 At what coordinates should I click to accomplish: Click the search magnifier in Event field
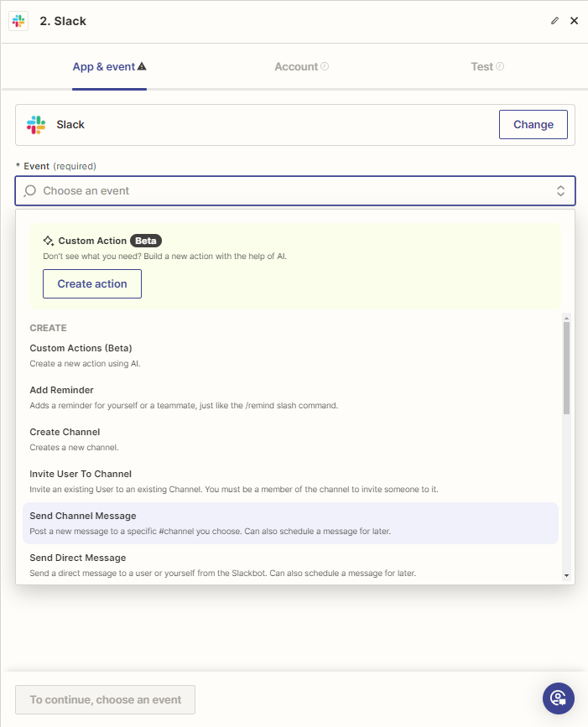[29, 191]
